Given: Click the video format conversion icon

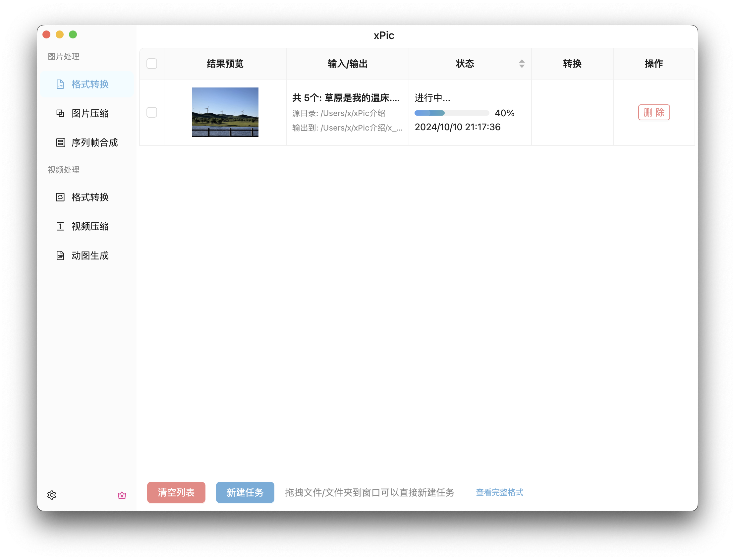Looking at the screenshot, I should 60,197.
